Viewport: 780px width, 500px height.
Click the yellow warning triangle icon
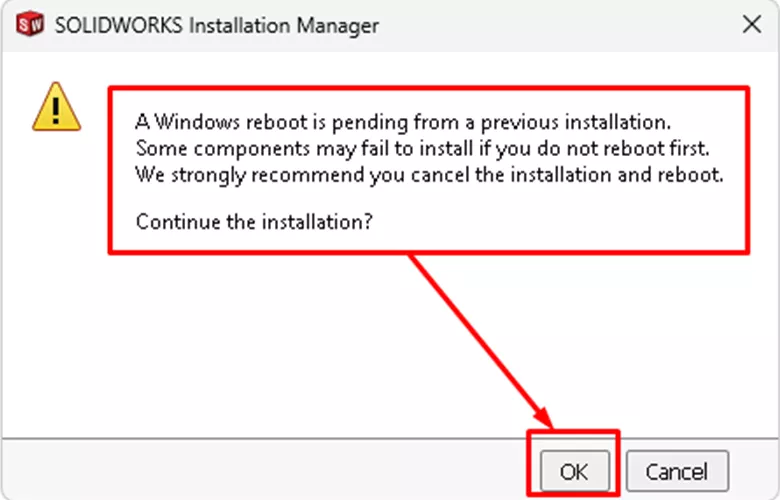pos(56,107)
